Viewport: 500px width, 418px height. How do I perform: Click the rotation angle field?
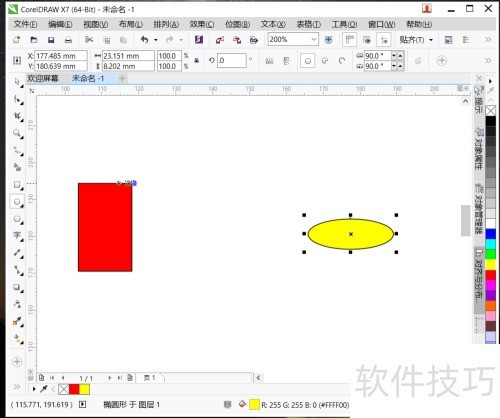[x=232, y=61]
